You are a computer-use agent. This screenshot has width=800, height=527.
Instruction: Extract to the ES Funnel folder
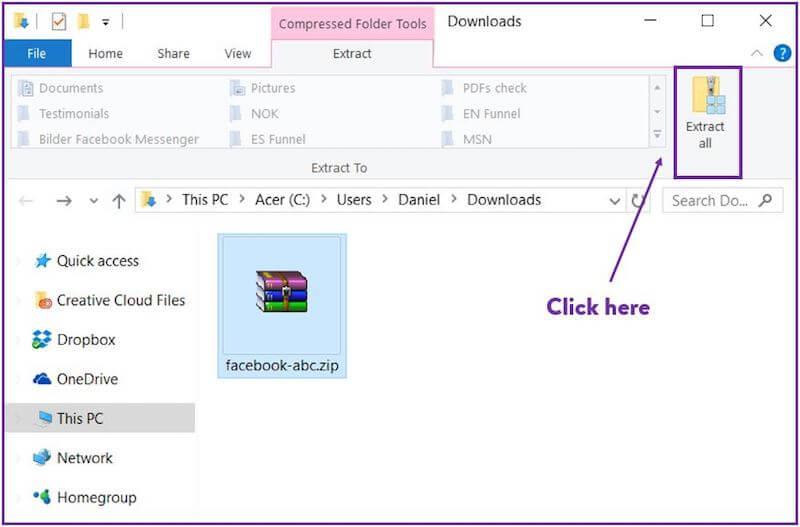click(x=267, y=139)
